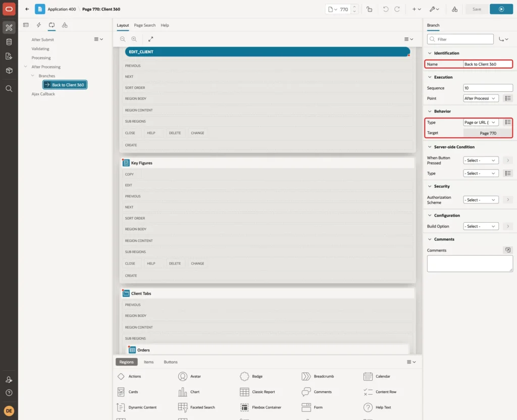Open the sidebar search magnifier
This screenshot has height=420, width=517.
click(9, 89)
